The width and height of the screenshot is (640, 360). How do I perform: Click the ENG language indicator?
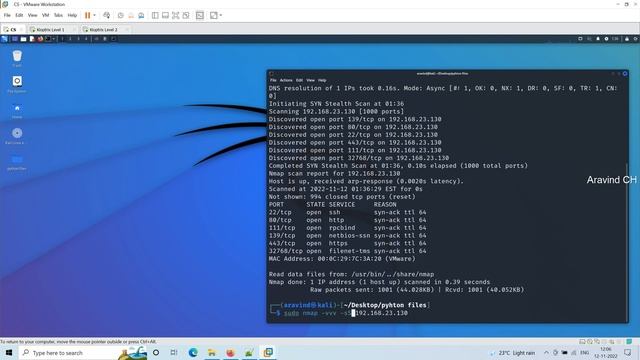click(584, 353)
